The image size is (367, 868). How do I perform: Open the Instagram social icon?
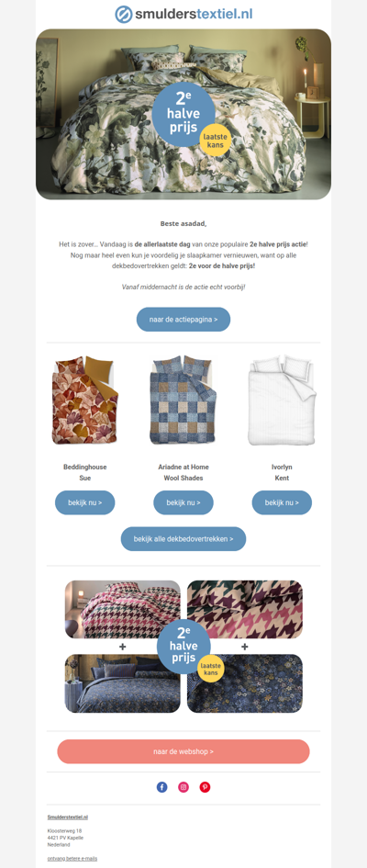pyautogui.click(x=183, y=786)
